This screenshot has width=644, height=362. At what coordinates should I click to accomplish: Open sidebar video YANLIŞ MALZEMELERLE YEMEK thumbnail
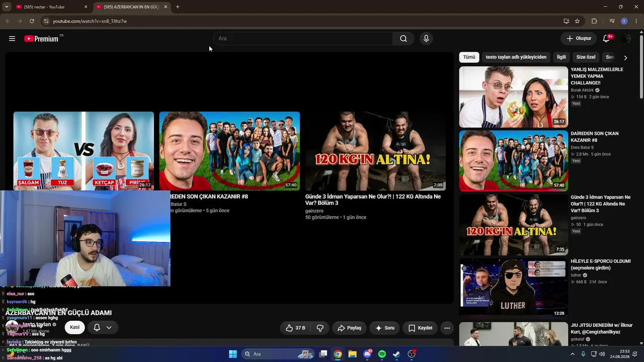click(x=514, y=97)
